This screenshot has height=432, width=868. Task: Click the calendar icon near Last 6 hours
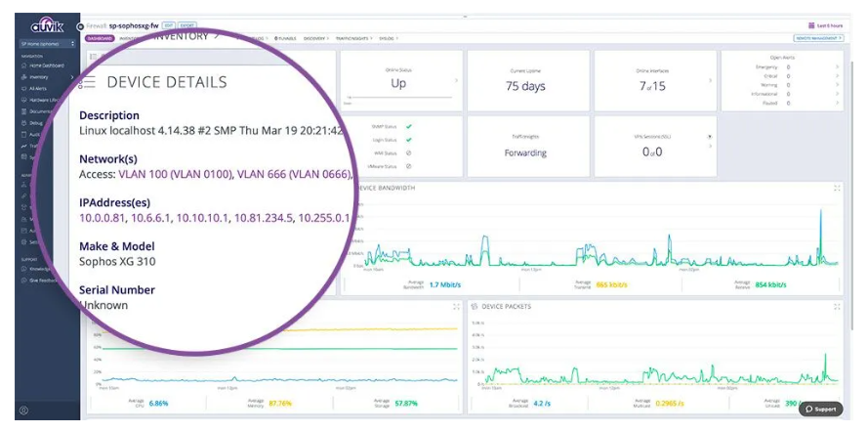(x=811, y=25)
